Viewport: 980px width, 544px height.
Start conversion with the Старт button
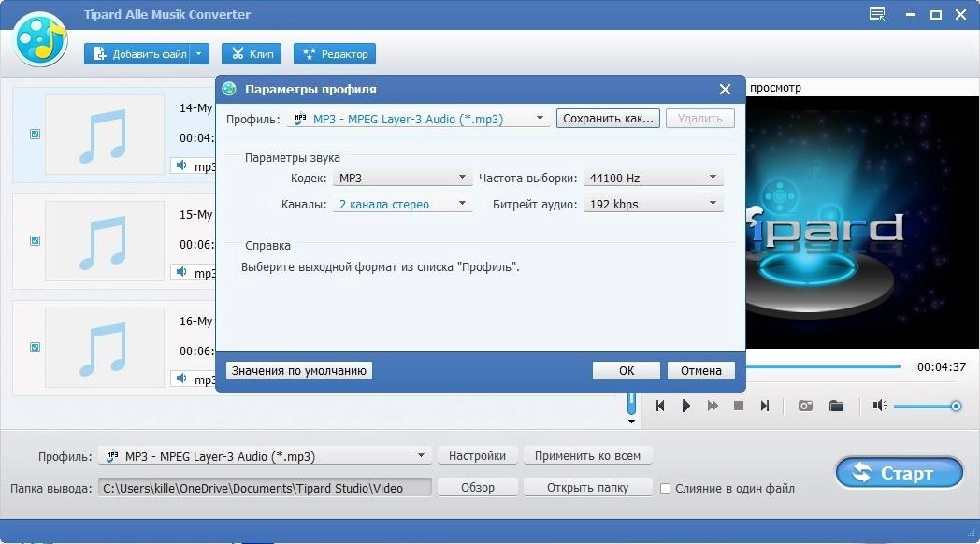[900, 473]
